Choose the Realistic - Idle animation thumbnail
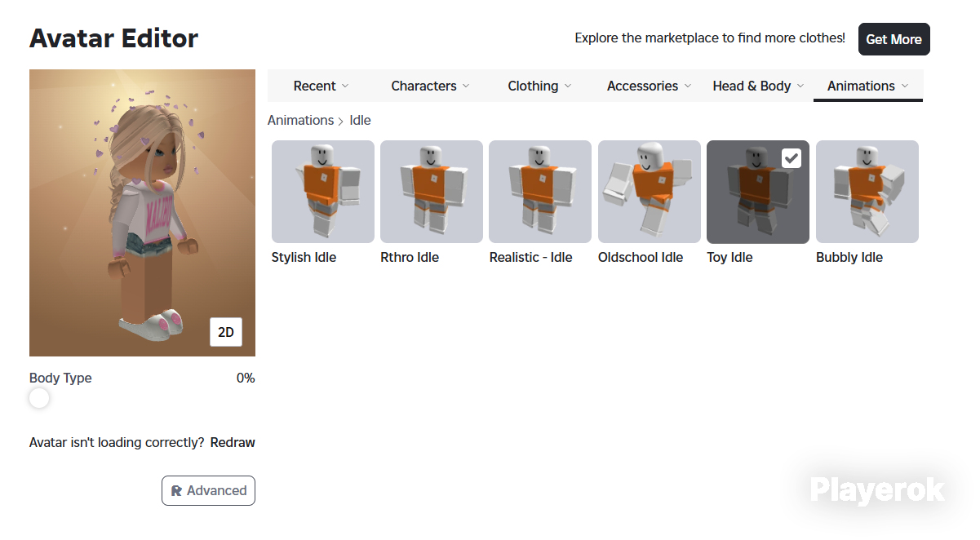This screenshot has height=540, width=980. coord(540,192)
